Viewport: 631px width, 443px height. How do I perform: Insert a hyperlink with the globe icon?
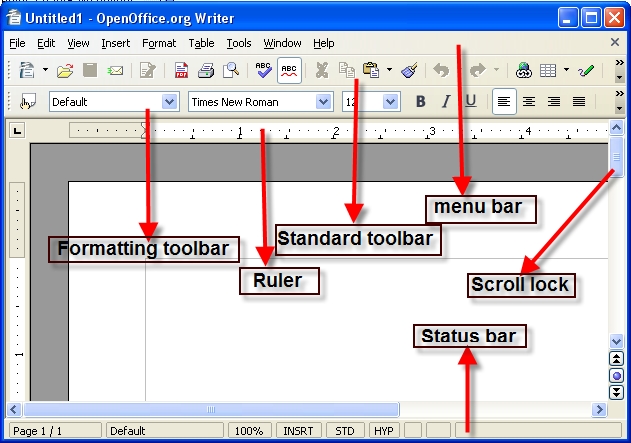(x=524, y=70)
